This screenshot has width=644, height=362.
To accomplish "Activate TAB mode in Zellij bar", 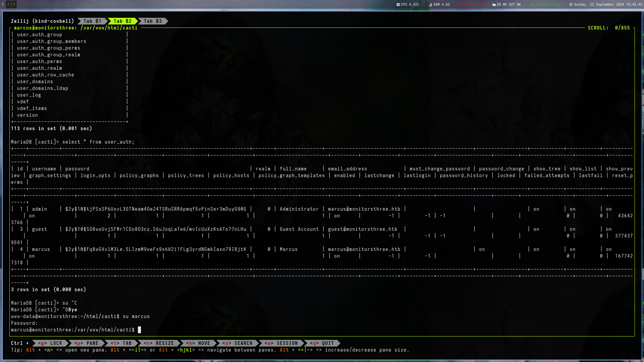I will tap(121, 343).
